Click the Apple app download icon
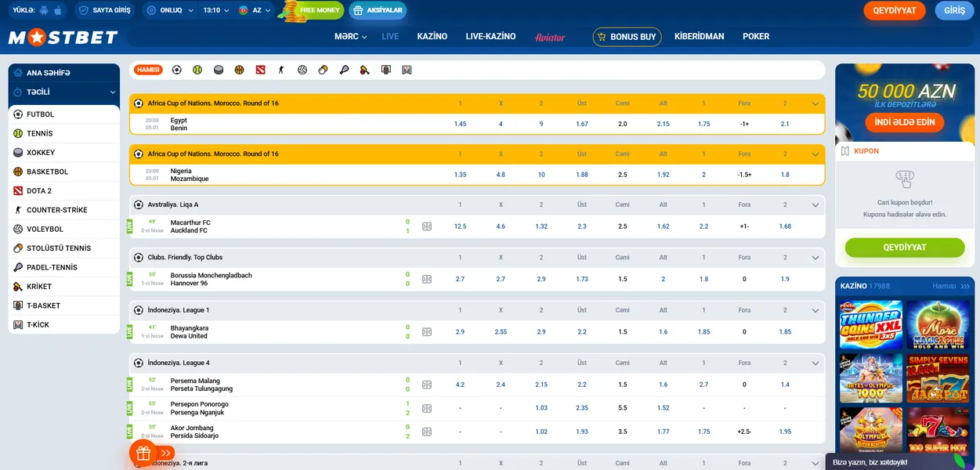Viewport: 980px width, 470px height. (x=60, y=10)
